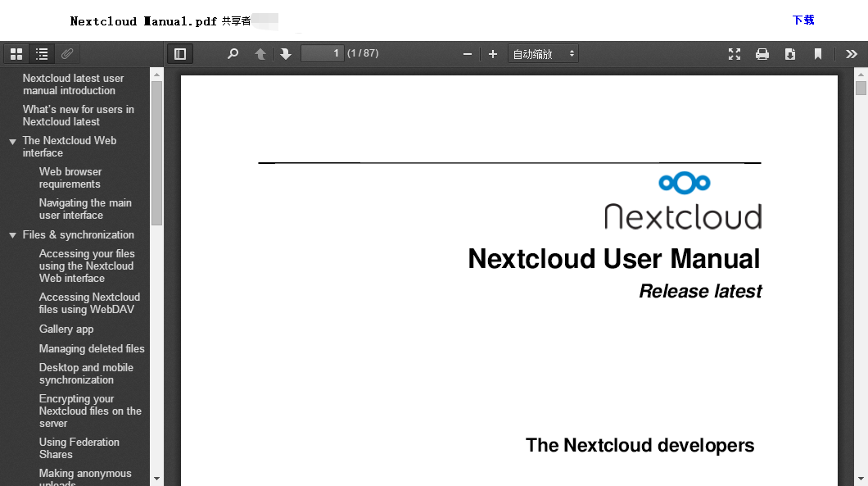The width and height of the screenshot is (868, 486).
Task: Click the document vertical scrollbar thumb
Action: 861,89
